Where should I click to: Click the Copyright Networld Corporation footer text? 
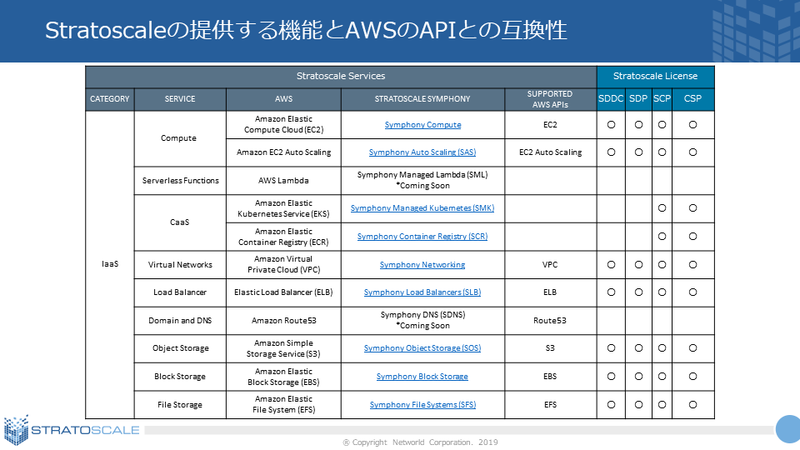click(420, 442)
